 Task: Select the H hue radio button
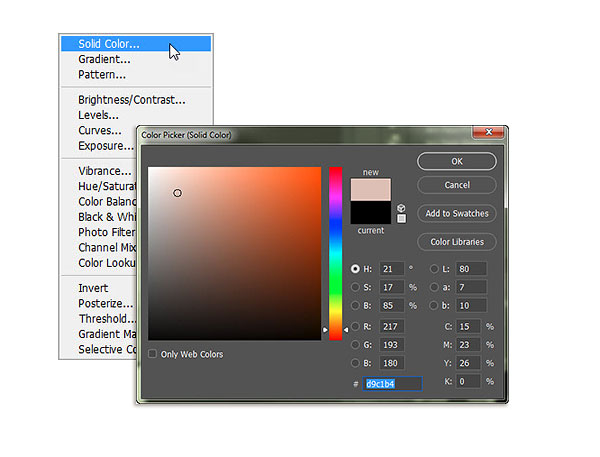click(355, 269)
